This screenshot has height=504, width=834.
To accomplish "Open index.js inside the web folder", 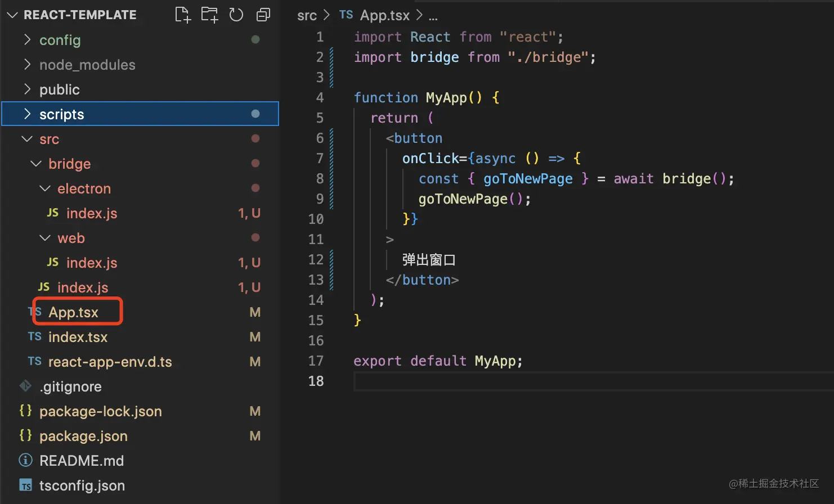I will pyautogui.click(x=92, y=263).
